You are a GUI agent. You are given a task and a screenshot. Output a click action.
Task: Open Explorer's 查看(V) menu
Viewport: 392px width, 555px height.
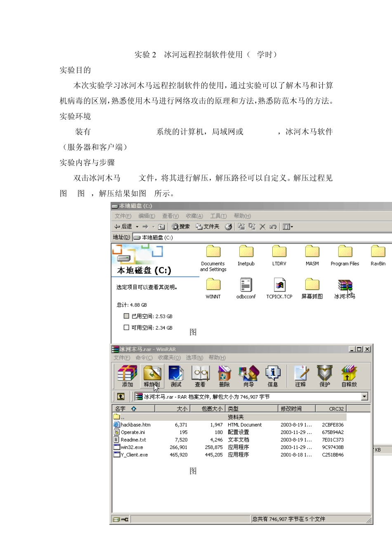170,216
